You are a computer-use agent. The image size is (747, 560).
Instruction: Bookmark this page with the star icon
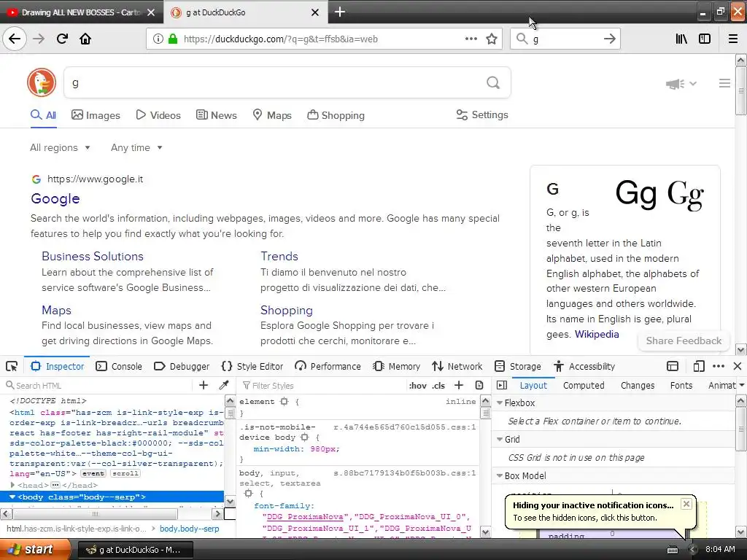492,39
